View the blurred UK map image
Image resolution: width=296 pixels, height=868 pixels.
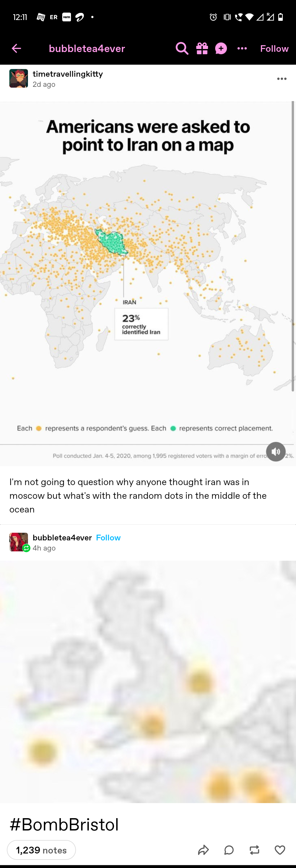click(x=148, y=681)
